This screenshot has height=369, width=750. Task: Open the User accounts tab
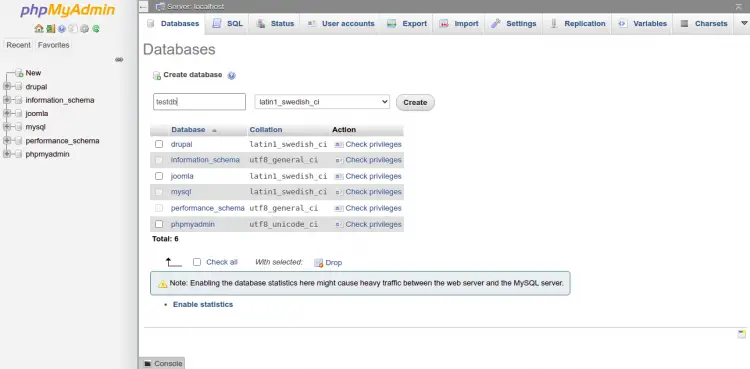pyautogui.click(x=341, y=24)
